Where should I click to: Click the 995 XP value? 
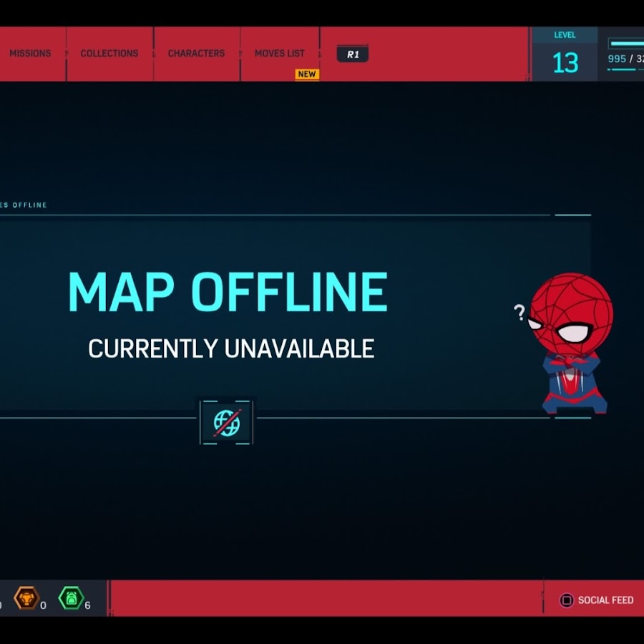pyautogui.click(x=617, y=59)
